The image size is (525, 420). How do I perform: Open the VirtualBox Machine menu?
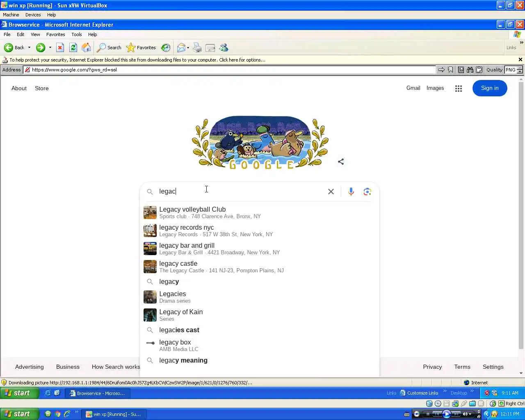[x=11, y=15]
